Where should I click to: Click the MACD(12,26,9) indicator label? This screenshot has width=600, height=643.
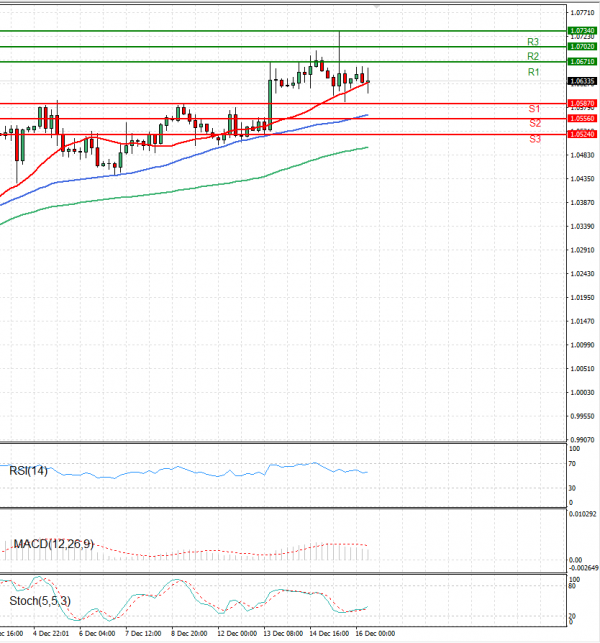tap(54, 544)
